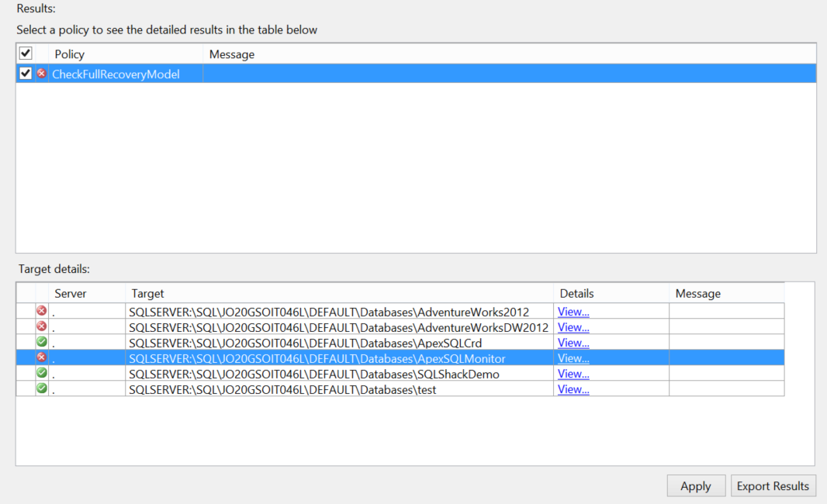Click the Apply button
The width and height of the screenshot is (827, 504).
coord(696,486)
